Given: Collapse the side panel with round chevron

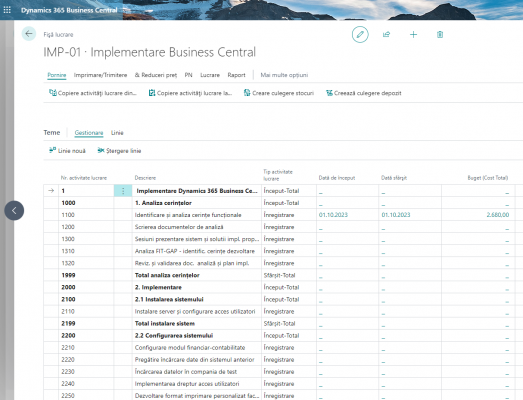Looking at the screenshot, I should point(14,211).
